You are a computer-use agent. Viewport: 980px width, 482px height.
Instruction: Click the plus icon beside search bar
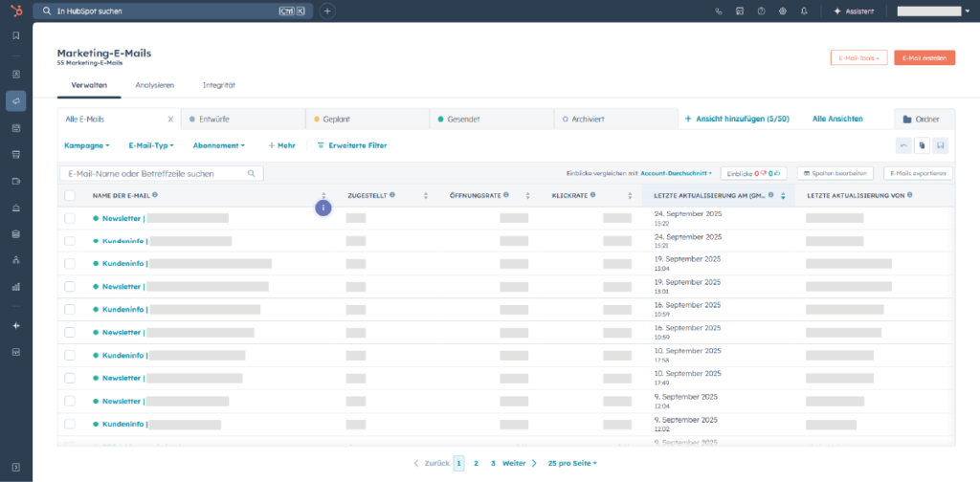(x=327, y=11)
